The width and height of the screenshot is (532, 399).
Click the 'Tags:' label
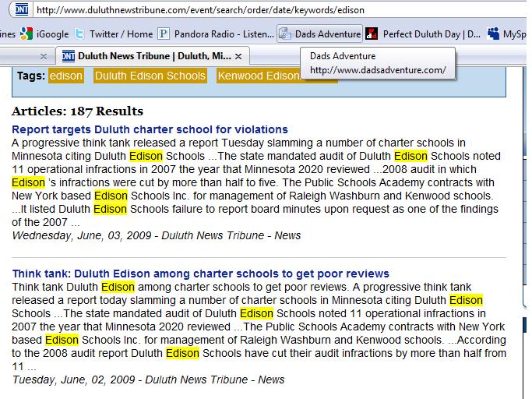31,76
